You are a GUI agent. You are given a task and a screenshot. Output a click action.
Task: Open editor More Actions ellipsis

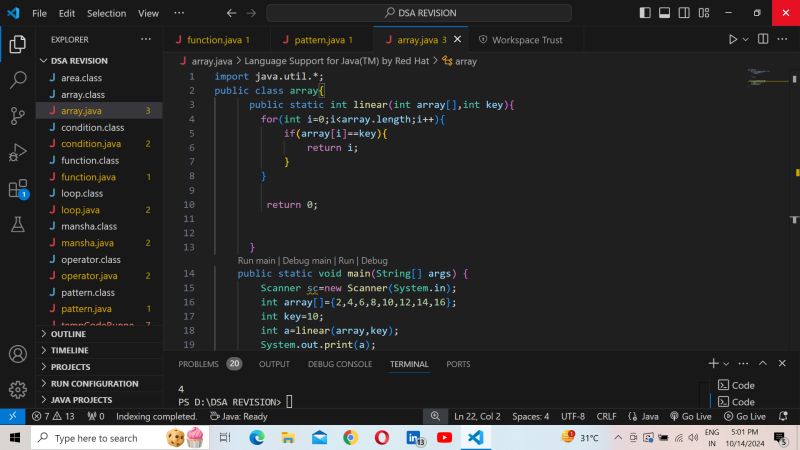782,39
